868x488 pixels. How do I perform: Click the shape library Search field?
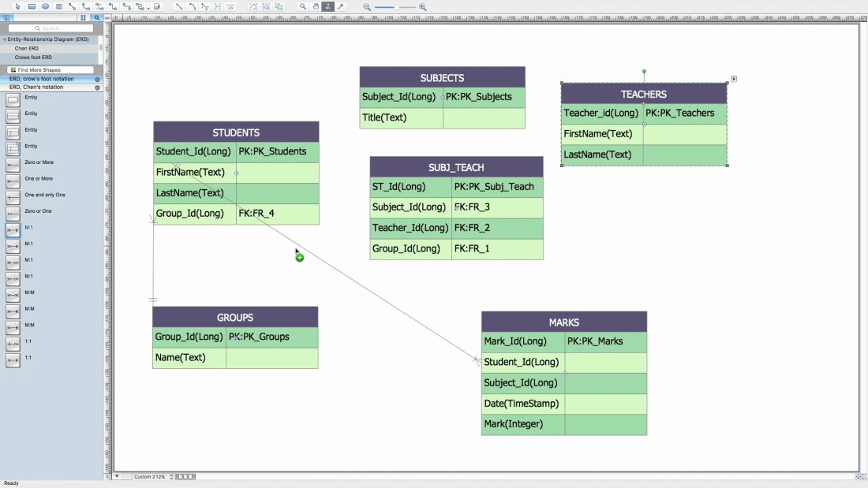(x=51, y=28)
